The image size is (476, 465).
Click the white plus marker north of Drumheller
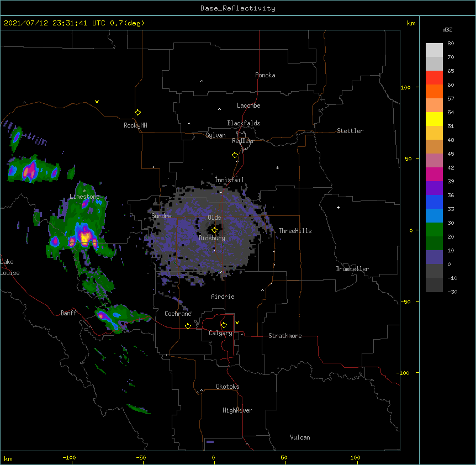point(338,207)
